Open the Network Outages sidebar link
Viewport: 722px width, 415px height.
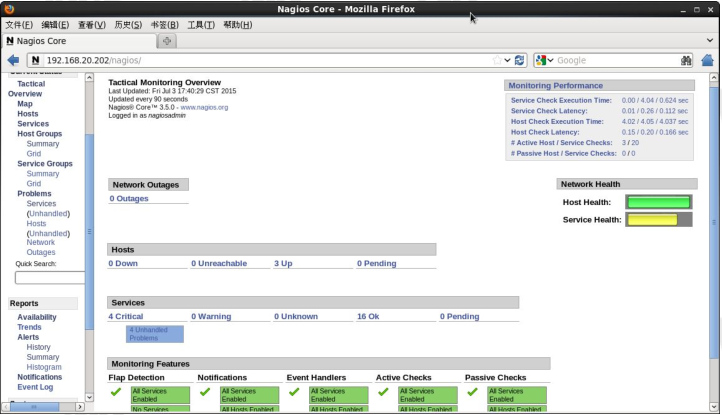click(41, 247)
